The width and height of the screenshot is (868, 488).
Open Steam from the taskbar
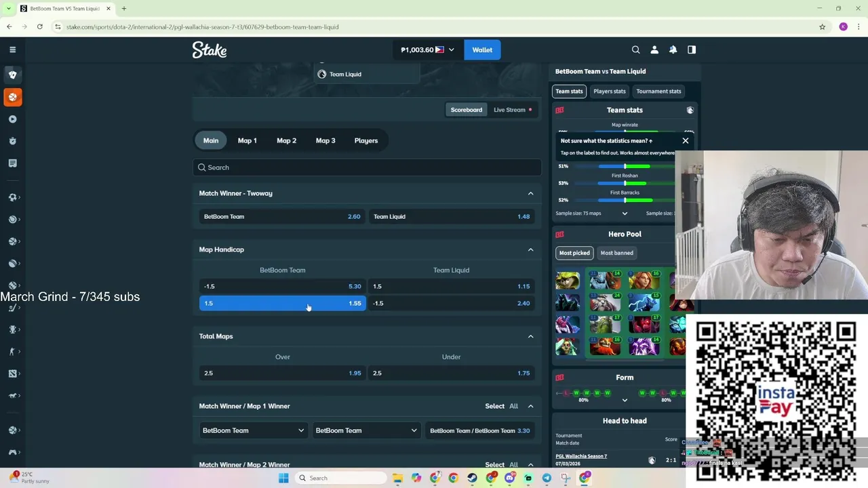pyautogui.click(x=472, y=478)
